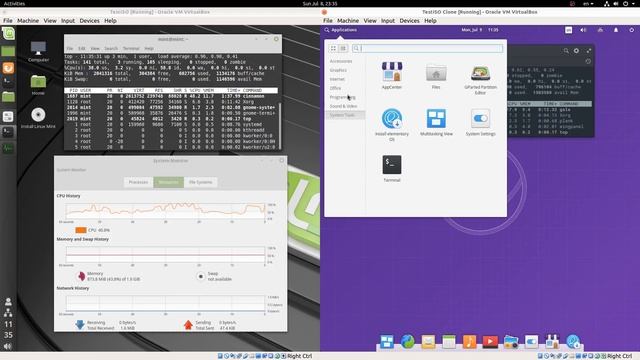Click Activities in the host top bar

coord(14,3)
